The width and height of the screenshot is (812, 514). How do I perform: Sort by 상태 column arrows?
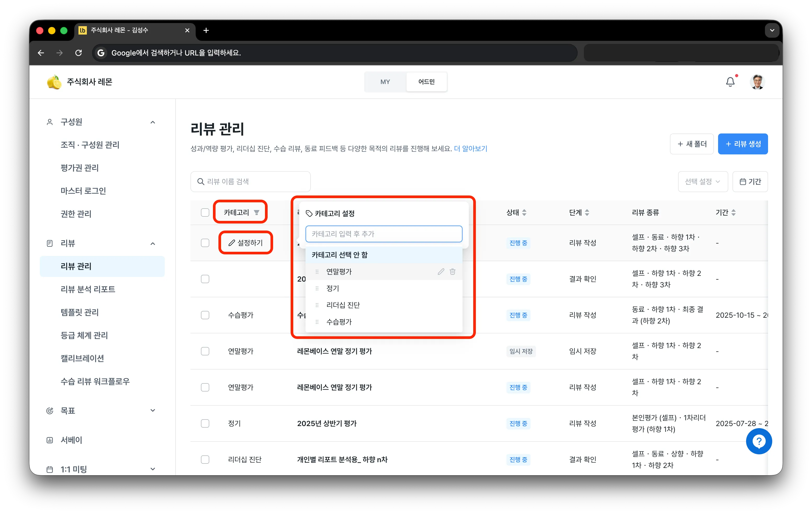click(x=524, y=213)
